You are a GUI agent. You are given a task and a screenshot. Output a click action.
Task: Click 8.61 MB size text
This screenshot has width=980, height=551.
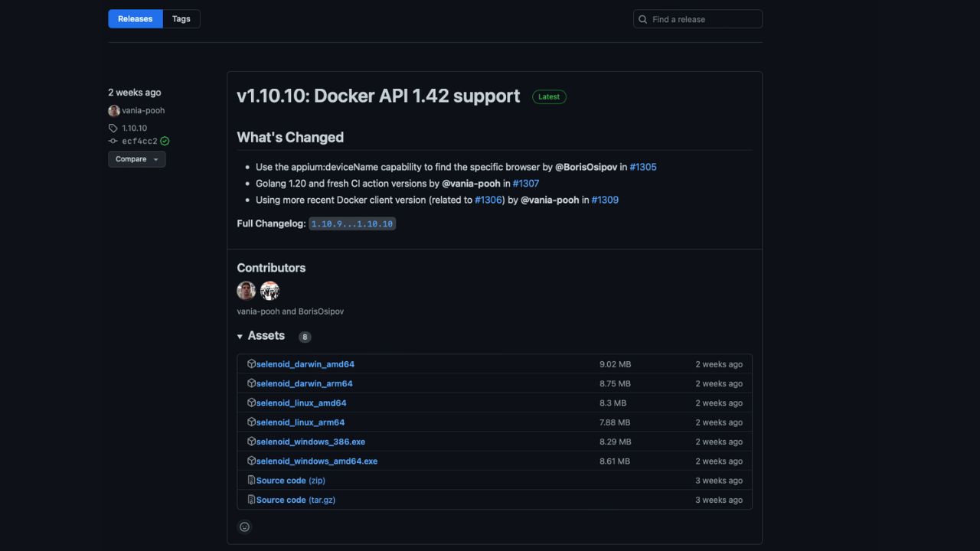pyautogui.click(x=615, y=461)
